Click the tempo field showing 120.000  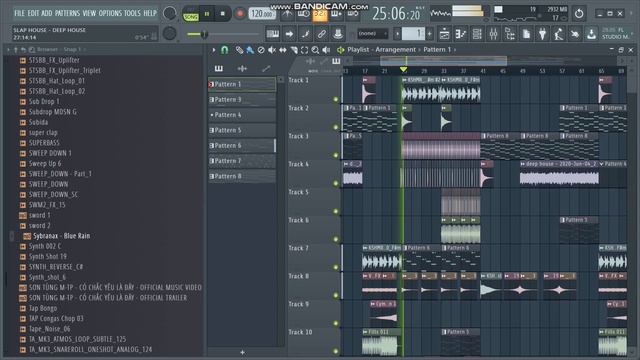point(262,14)
